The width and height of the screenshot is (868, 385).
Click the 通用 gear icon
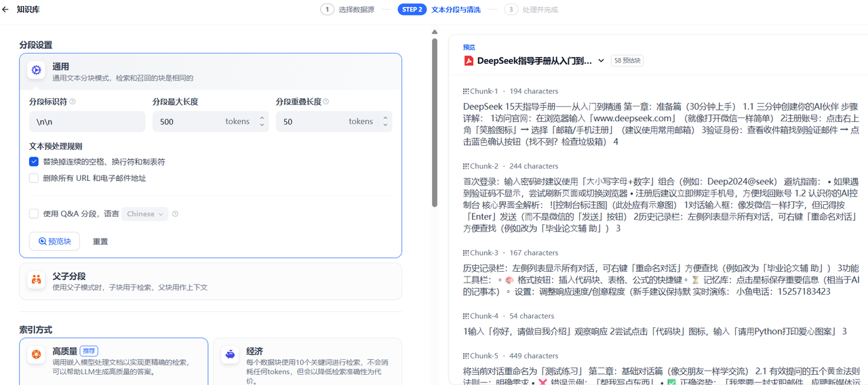(36, 70)
